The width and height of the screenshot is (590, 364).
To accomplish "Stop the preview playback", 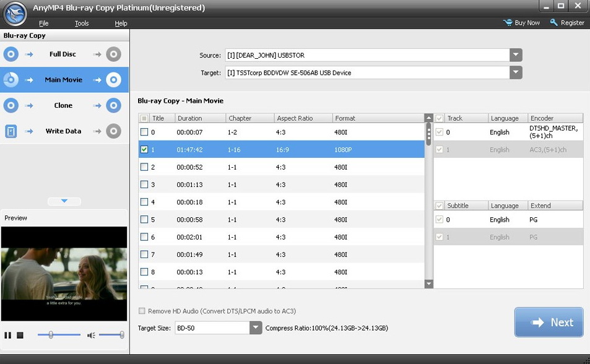I will (20, 335).
